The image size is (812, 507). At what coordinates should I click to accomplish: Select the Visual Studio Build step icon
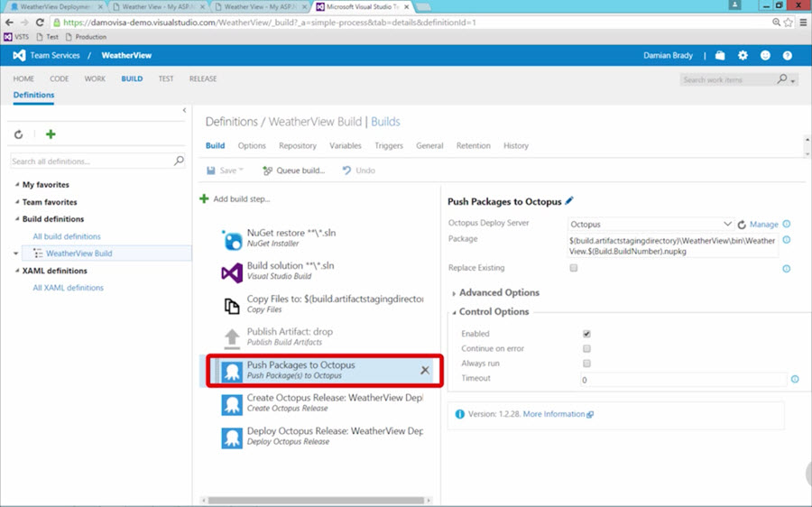[x=232, y=273]
